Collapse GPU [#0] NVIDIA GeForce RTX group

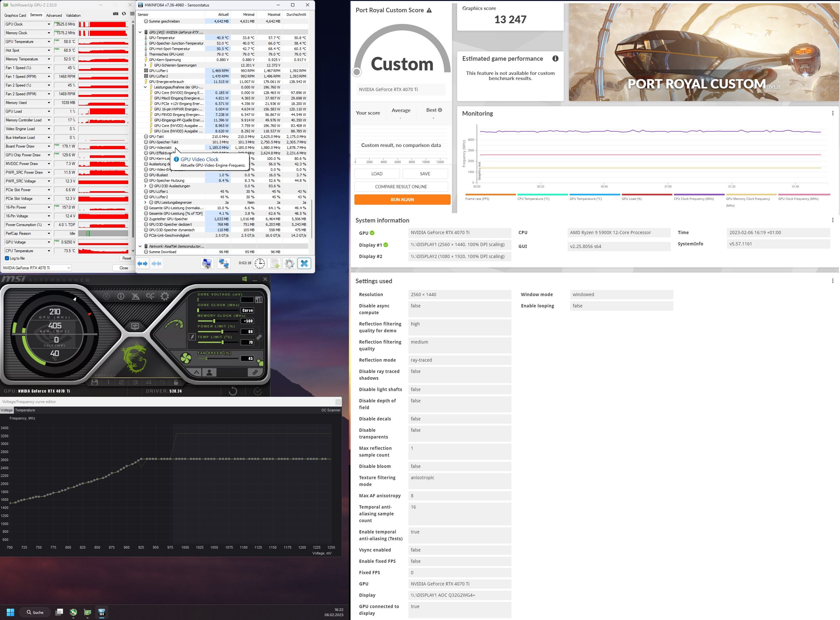140,32
